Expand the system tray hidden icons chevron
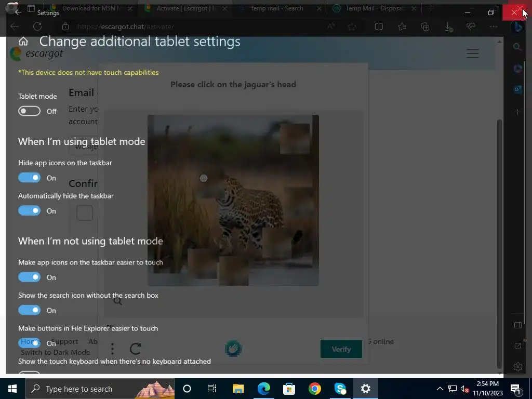This screenshot has width=532, height=399. coord(440,389)
